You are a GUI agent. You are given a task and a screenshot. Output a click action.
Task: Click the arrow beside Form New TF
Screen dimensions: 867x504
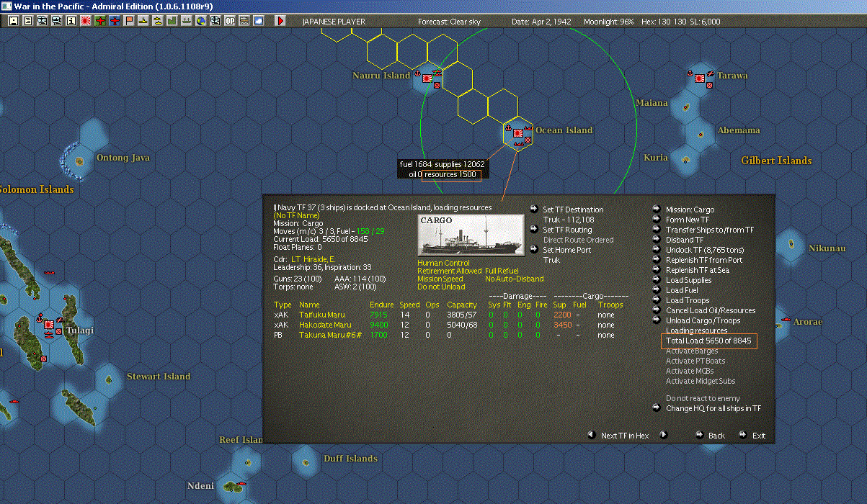coord(657,220)
